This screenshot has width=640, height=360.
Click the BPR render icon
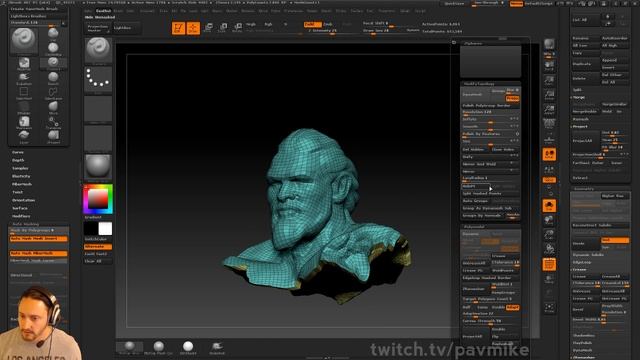pyautogui.click(x=549, y=44)
